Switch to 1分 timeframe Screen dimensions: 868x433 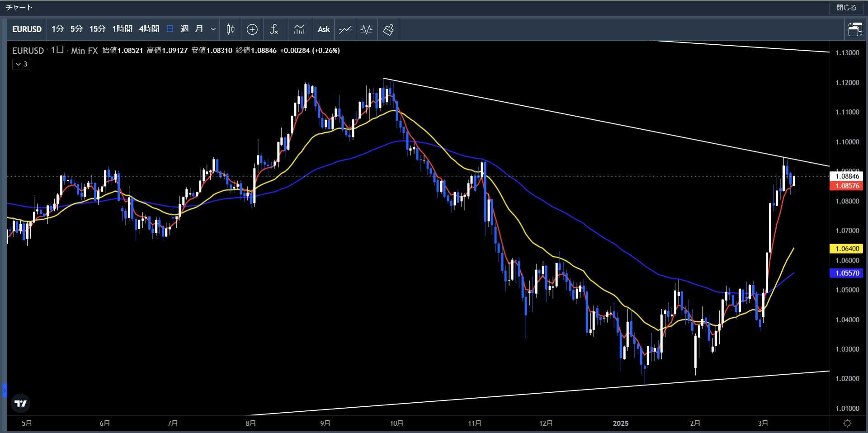point(57,29)
